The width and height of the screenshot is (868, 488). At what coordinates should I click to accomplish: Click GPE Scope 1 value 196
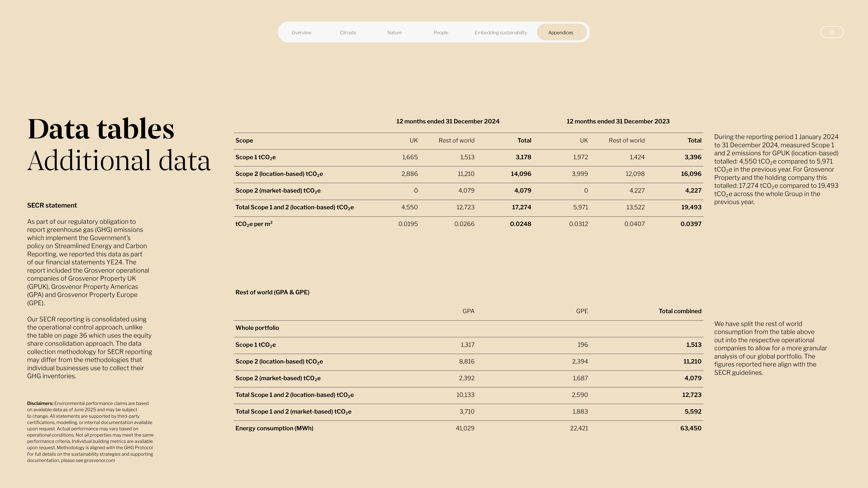[x=583, y=345]
